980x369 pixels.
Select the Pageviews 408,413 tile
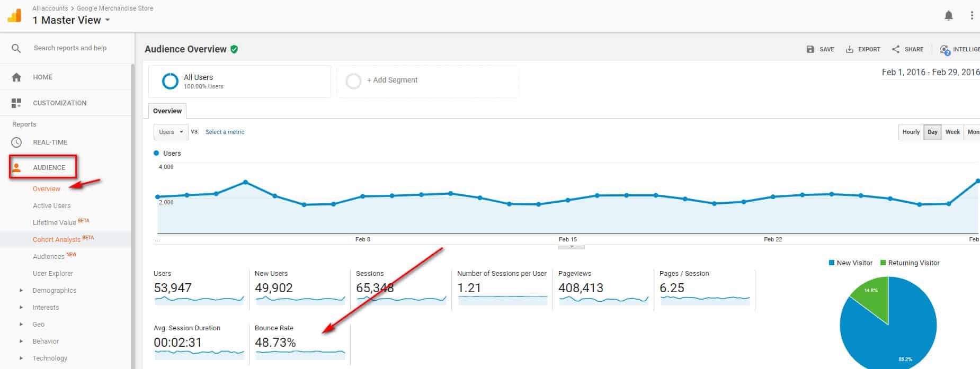(x=603, y=289)
